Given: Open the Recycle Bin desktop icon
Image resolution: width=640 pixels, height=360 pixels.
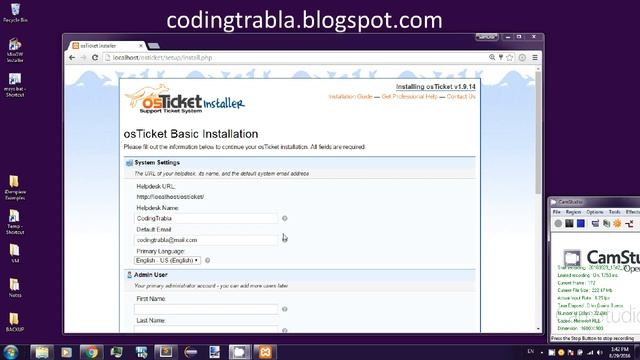Looking at the screenshot, I should 15,12.
